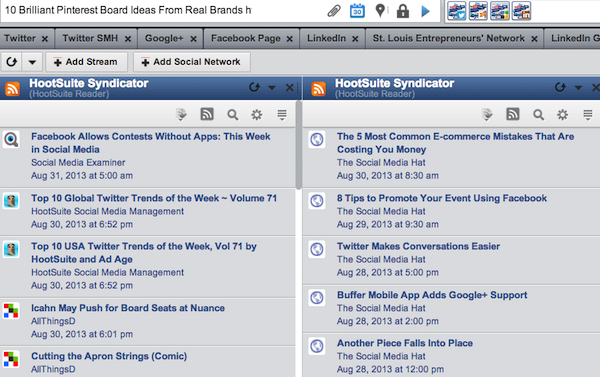Open Buffer Mobile App Adds Google+ Support article
This screenshot has height=377, width=600.
pyautogui.click(x=432, y=295)
